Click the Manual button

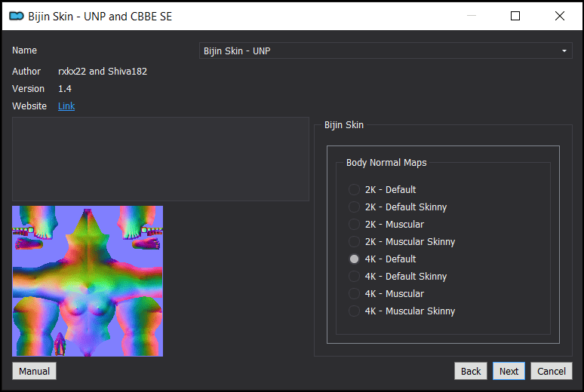tap(34, 371)
